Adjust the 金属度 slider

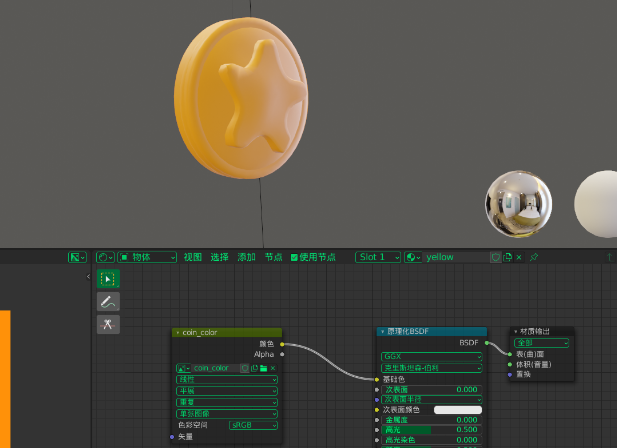432,420
